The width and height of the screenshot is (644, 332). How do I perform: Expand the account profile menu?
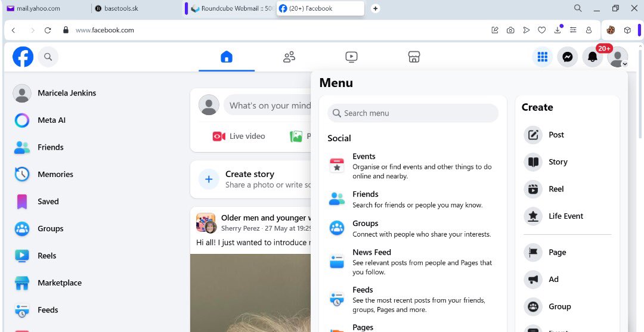[x=618, y=57]
